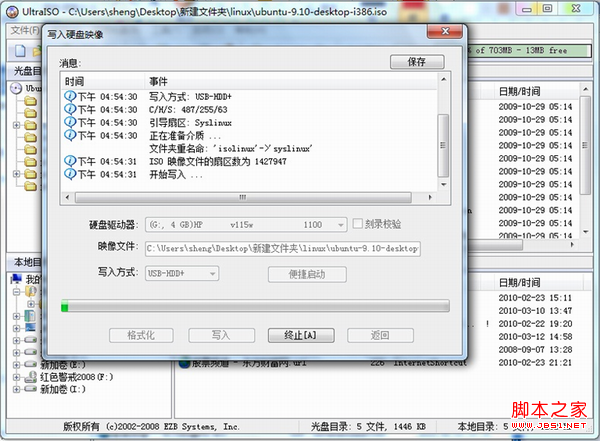Expand the 红色警戒2008 (F:) tree node

16,377
